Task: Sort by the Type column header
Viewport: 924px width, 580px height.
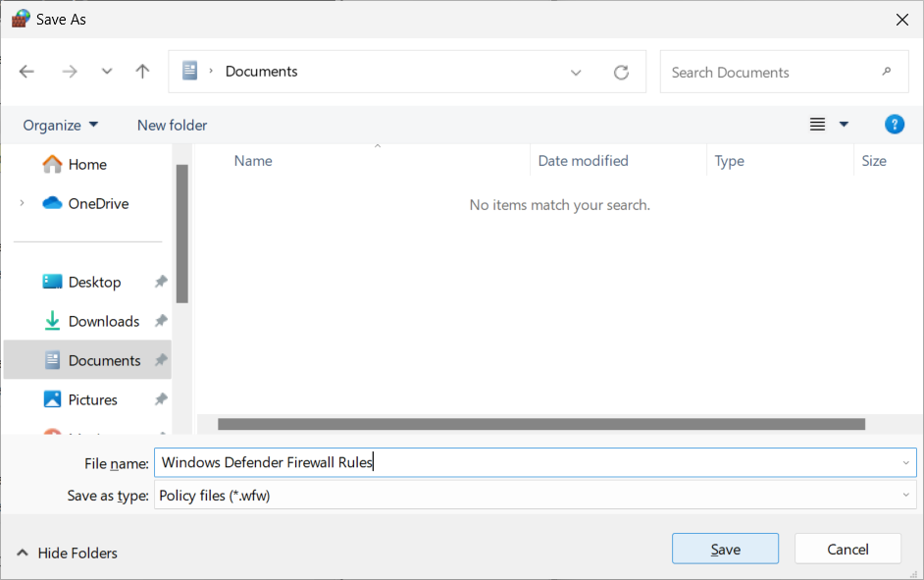Action: click(729, 161)
